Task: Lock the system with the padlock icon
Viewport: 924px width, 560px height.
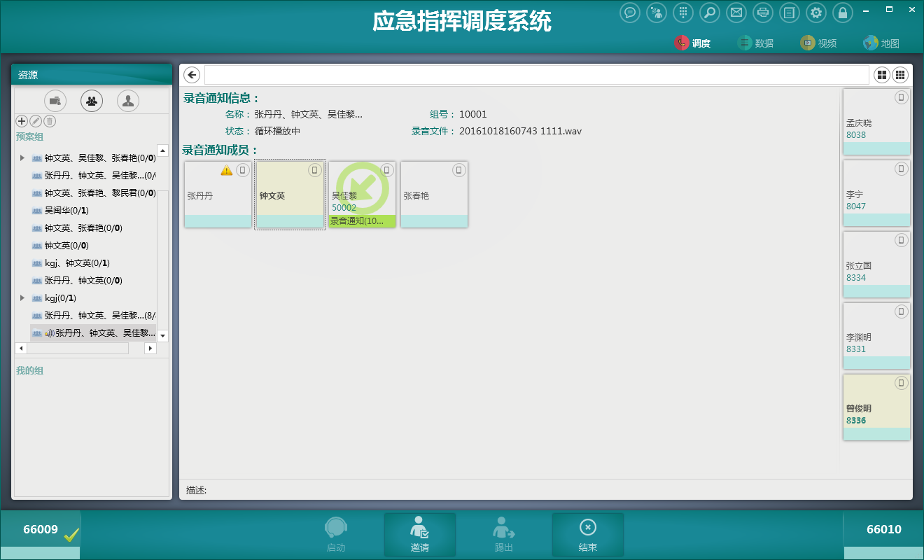Action: tap(843, 13)
